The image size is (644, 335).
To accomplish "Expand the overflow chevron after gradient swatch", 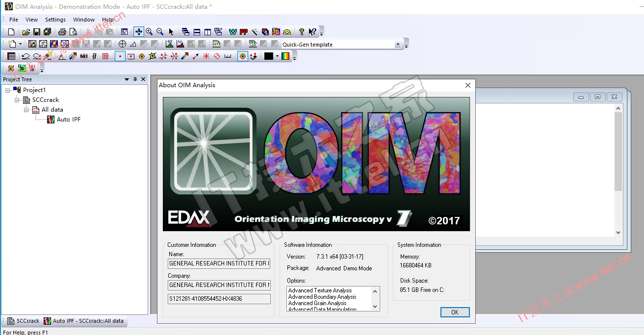I will [295, 58].
